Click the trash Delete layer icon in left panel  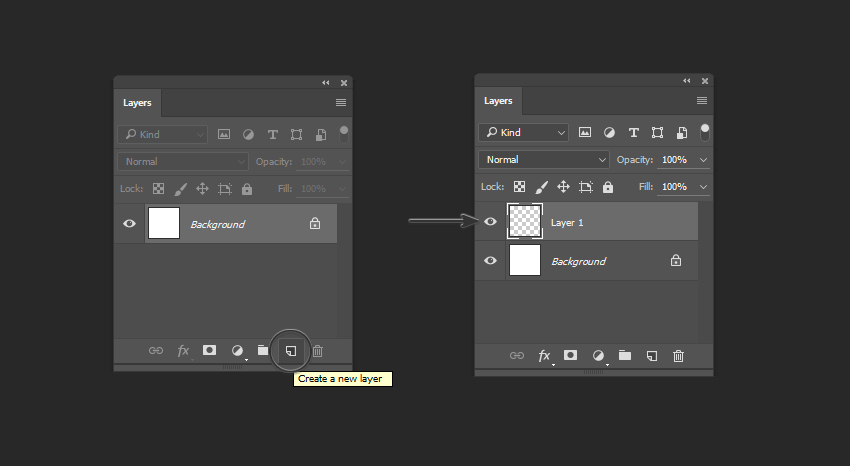coord(318,351)
